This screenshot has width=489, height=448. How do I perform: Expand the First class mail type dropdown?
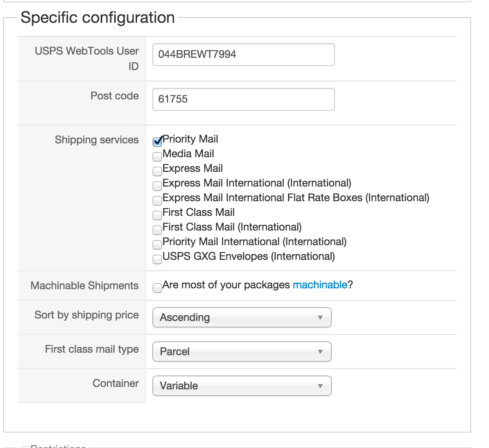click(x=242, y=352)
